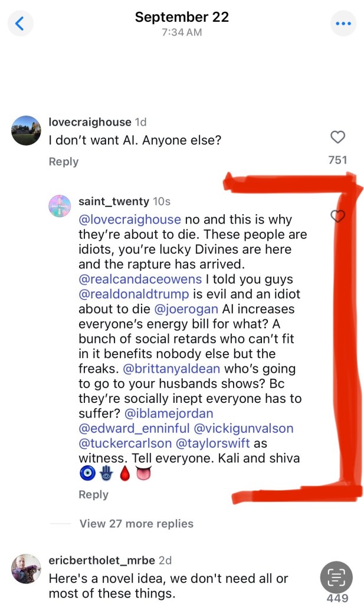Tap the blue back arrow button
The height and width of the screenshot is (604, 364).
(20, 24)
